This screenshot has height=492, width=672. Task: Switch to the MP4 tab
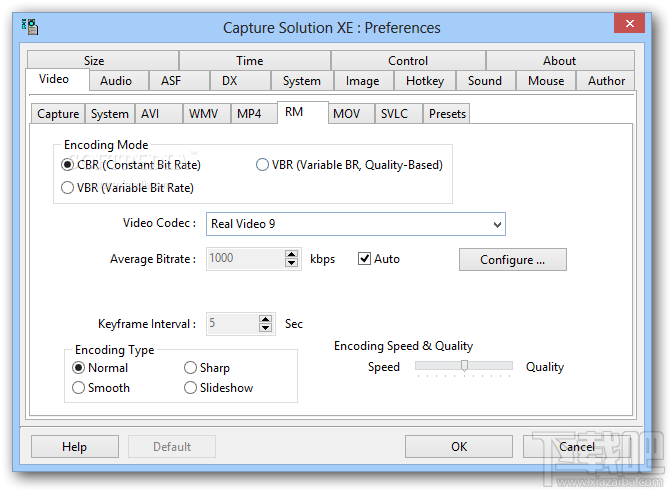coord(249,114)
